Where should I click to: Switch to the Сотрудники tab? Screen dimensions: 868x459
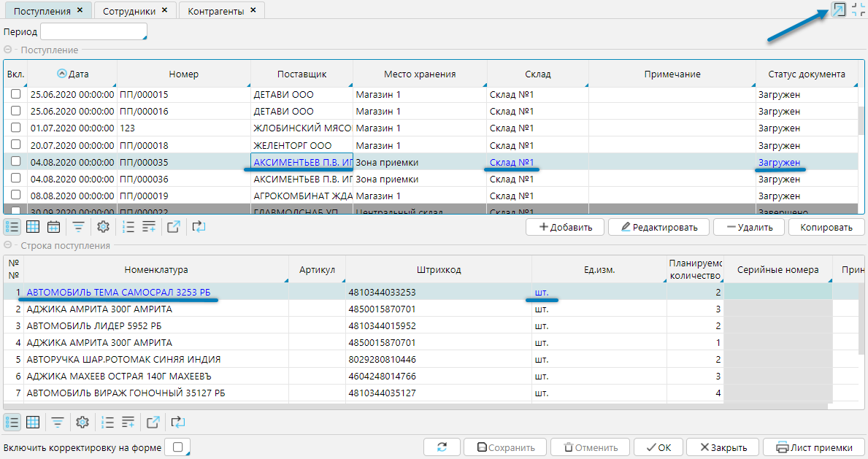pos(129,11)
